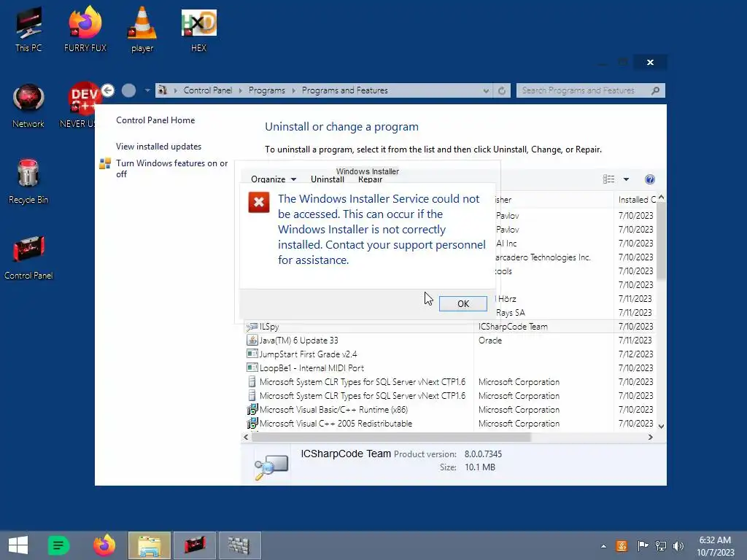This screenshot has height=560, width=747.
Task: Open Action Center flag tray icon
Action: coord(642,546)
